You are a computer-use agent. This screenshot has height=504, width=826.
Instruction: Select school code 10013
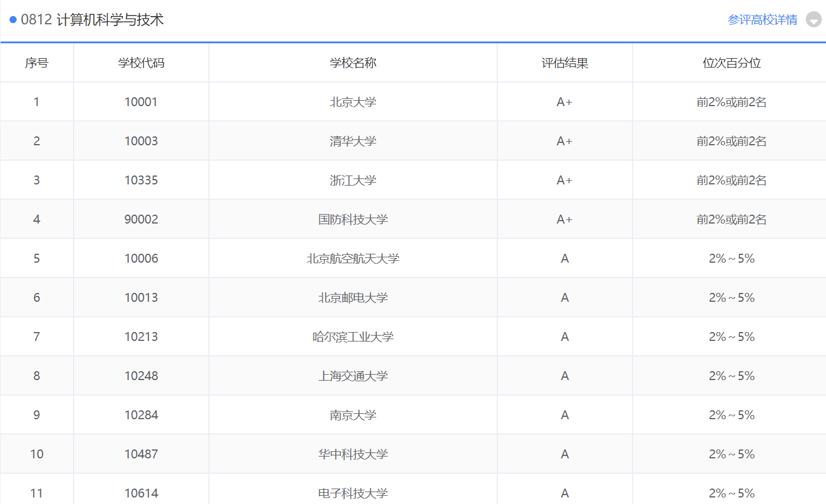pyautogui.click(x=141, y=298)
